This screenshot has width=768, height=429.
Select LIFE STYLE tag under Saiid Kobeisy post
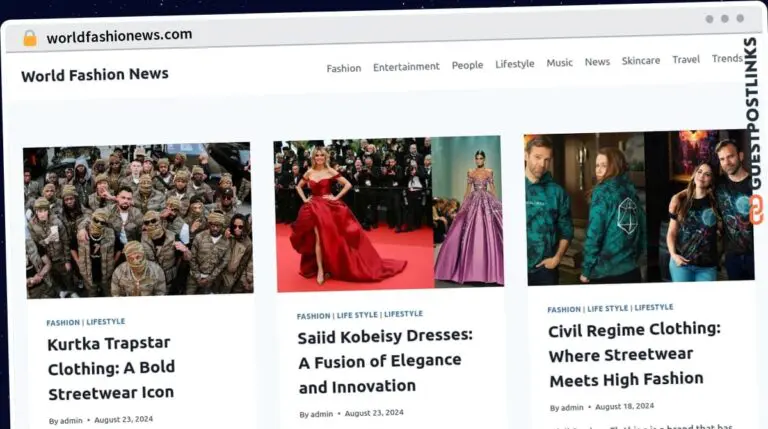(x=357, y=315)
